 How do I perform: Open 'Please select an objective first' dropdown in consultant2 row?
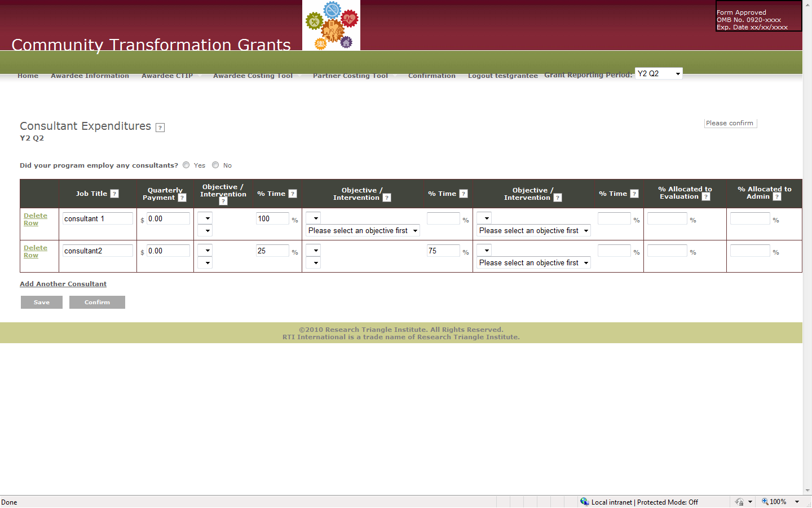[534, 263]
